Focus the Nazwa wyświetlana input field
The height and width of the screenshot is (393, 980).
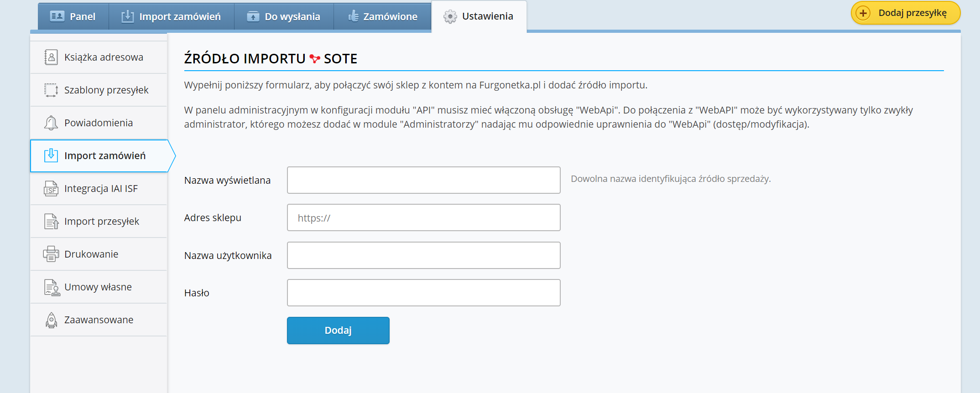click(423, 180)
